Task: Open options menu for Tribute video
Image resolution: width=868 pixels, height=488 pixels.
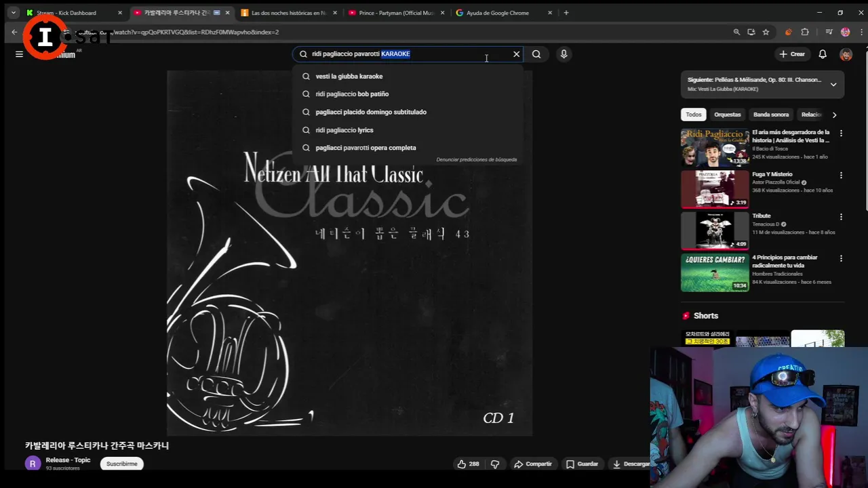Action: point(841,217)
